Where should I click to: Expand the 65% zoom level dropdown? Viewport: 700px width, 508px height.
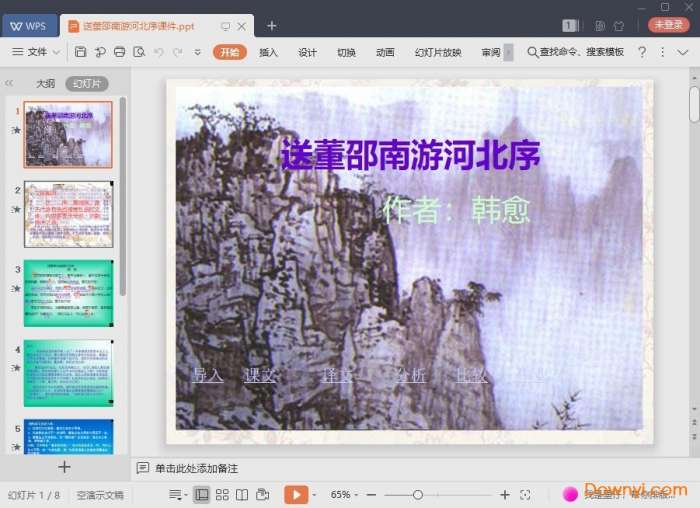click(346, 494)
